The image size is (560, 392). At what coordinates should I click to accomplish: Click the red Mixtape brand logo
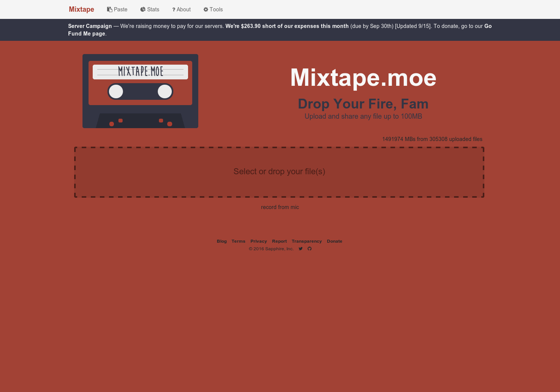click(x=81, y=9)
